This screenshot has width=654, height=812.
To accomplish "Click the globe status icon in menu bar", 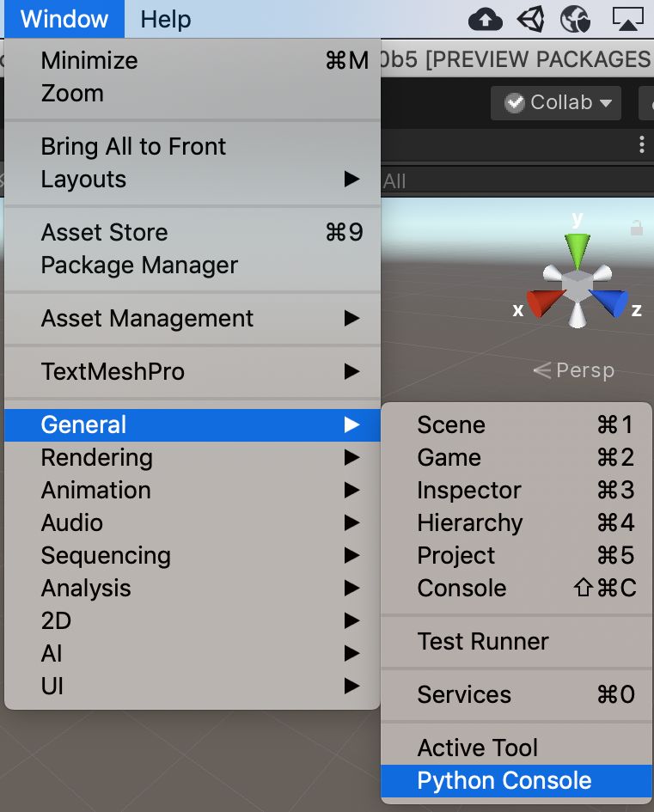I will coord(573,19).
